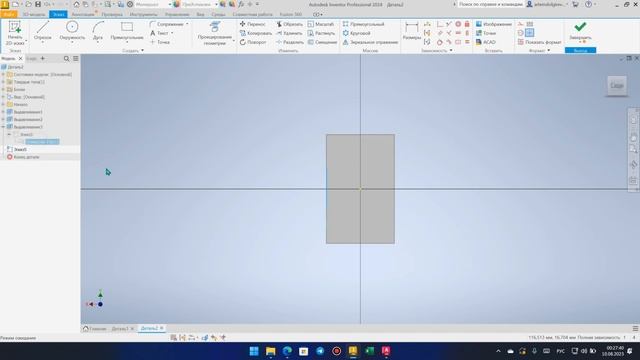Choose the Текст tool
This screenshot has height=360, width=640.
click(160, 33)
